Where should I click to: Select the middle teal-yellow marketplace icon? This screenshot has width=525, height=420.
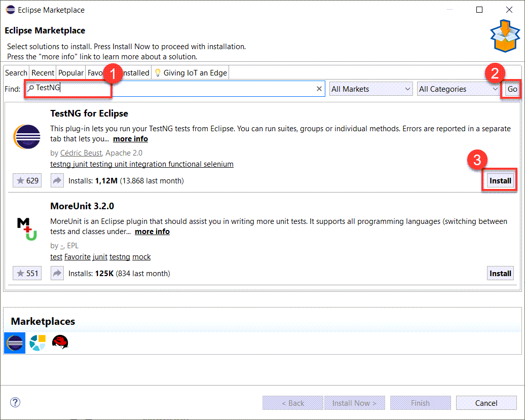tap(37, 342)
